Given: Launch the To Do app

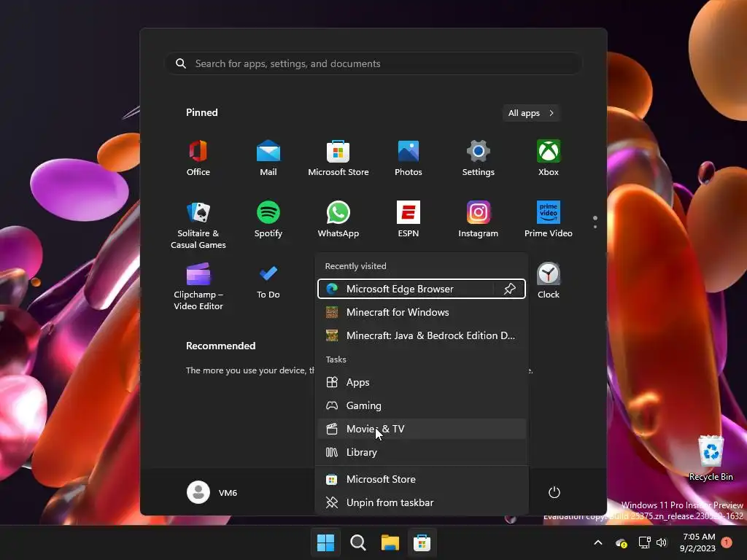Looking at the screenshot, I should click(x=268, y=281).
